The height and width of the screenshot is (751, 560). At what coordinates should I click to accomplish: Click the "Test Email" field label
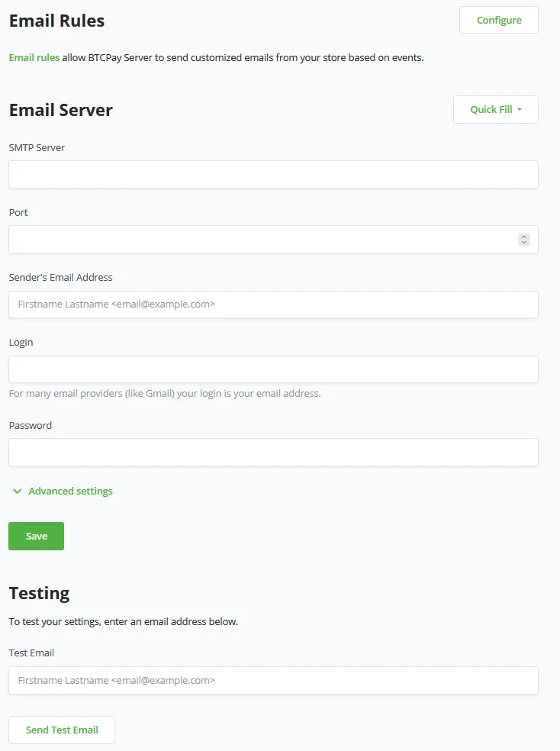[x=31, y=653]
